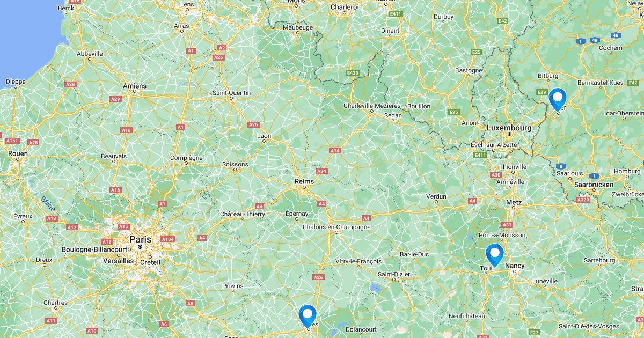The height and width of the screenshot is (338, 644).
Task: Select the A4 highway shield near Reims
Action: pyautogui.click(x=322, y=204)
